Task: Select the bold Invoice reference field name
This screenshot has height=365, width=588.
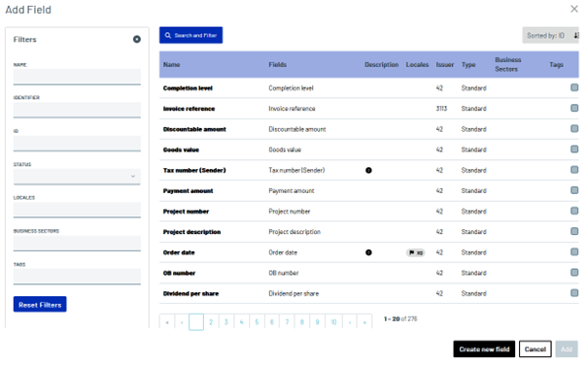Action: pyautogui.click(x=189, y=109)
